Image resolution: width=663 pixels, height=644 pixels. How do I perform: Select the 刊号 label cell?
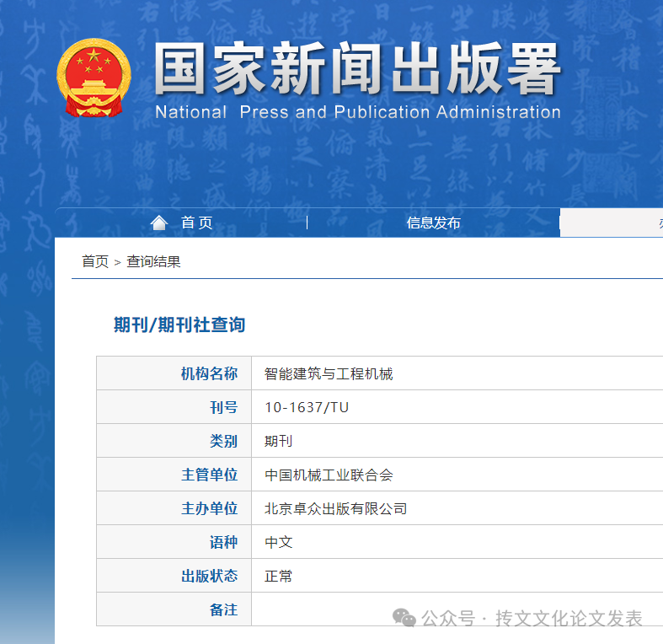(174, 407)
